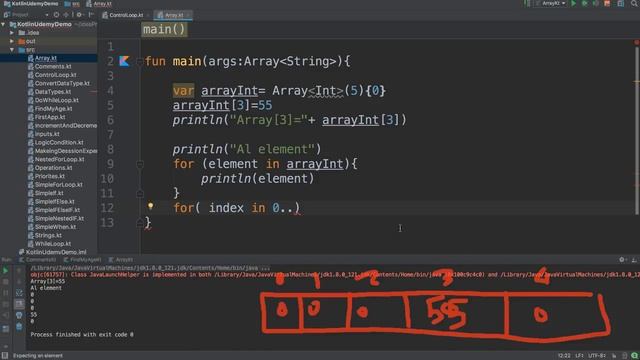Click the UTF-8 encoding status bar entry
Screen dimensions: 640x360
[x=597, y=356]
